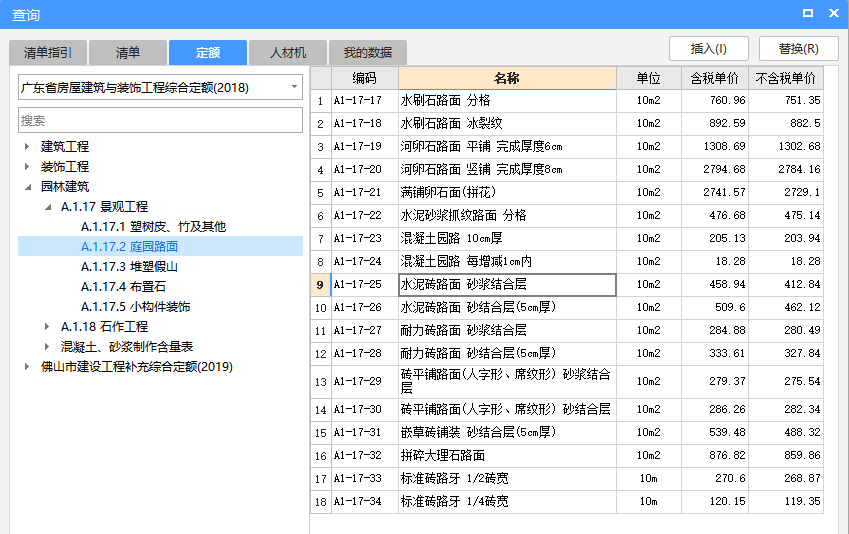Open the 广东省房屋建筑与装饰工程综合定额 dropdown
Screen dimensions: 849x534
click(x=295, y=87)
